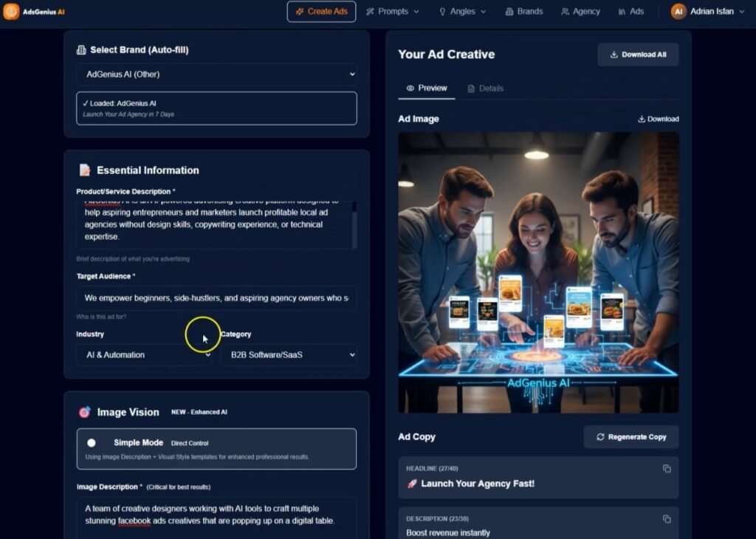The height and width of the screenshot is (539, 756).
Task: Open the Select Brand dropdown
Action: 216,74
